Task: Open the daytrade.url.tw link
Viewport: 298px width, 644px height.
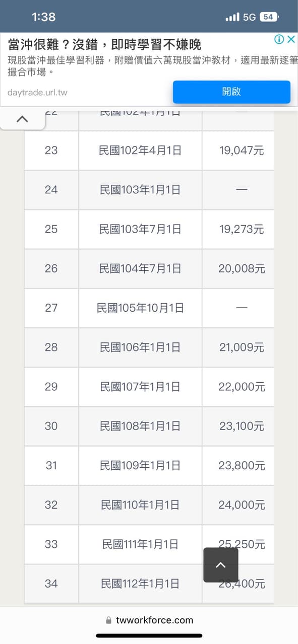Action: pos(36,93)
